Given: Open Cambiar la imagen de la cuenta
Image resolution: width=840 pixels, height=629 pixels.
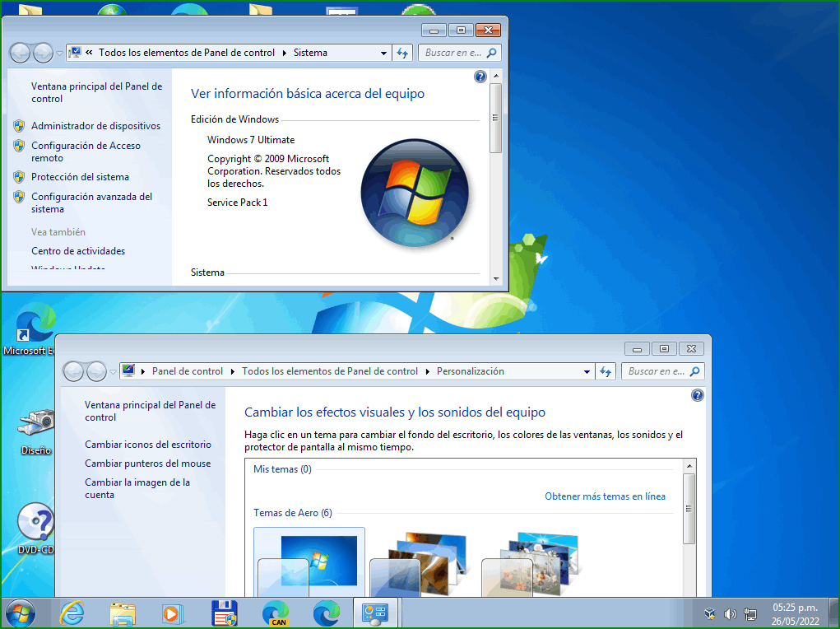Looking at the screenshot, I should [x=137, y=488].
